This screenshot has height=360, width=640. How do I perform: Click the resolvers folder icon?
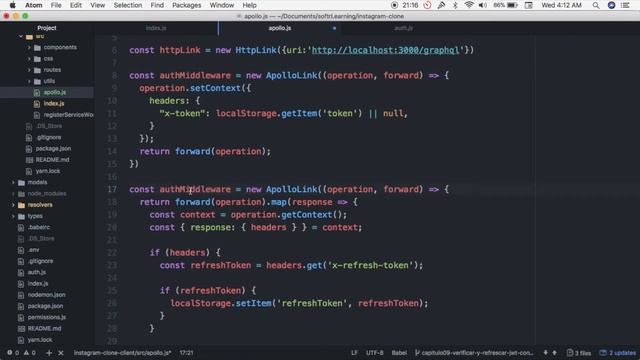tap(22, 205)
